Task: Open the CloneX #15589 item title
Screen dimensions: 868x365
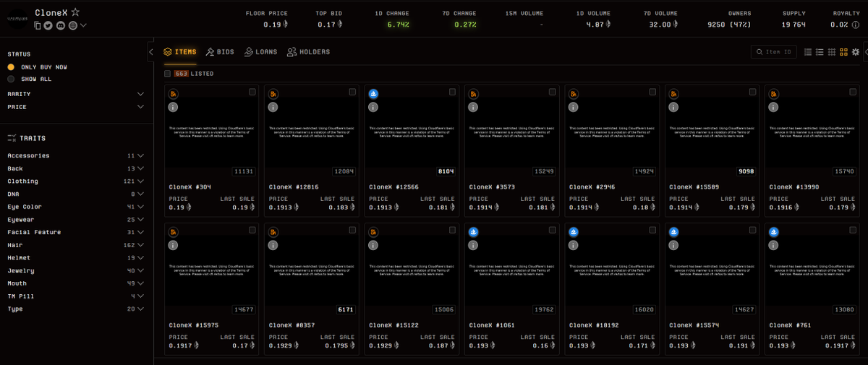Action: [x=693, y=186]
